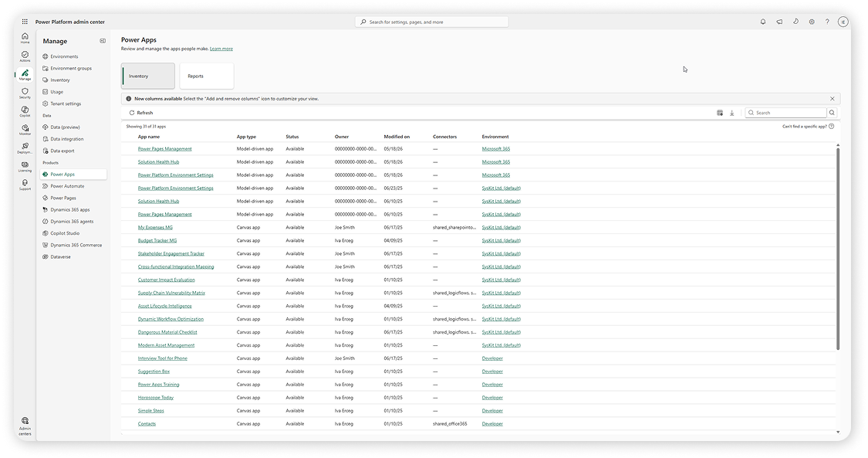Open Copilot in the left rail
Viewport: 868px width, 458px height.
click(25, 111)
